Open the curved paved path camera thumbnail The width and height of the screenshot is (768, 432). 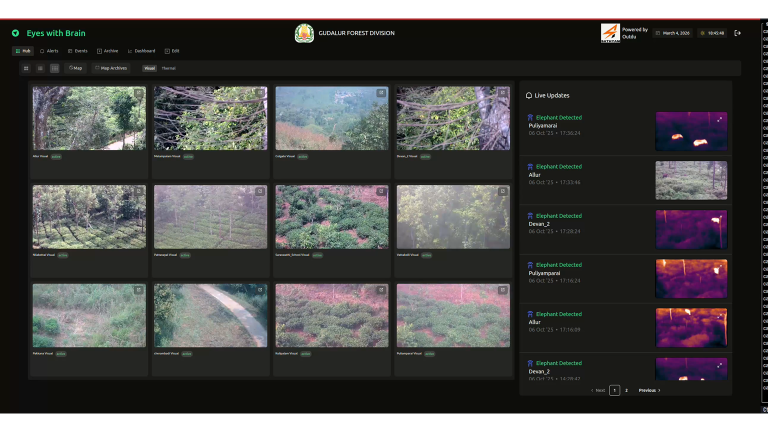click(x=211, y=315)
